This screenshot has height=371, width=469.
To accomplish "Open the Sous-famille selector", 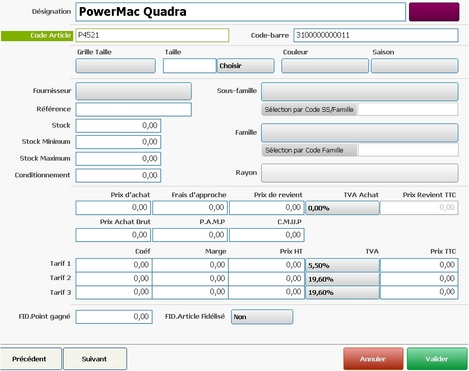I will tap(359, 91).
